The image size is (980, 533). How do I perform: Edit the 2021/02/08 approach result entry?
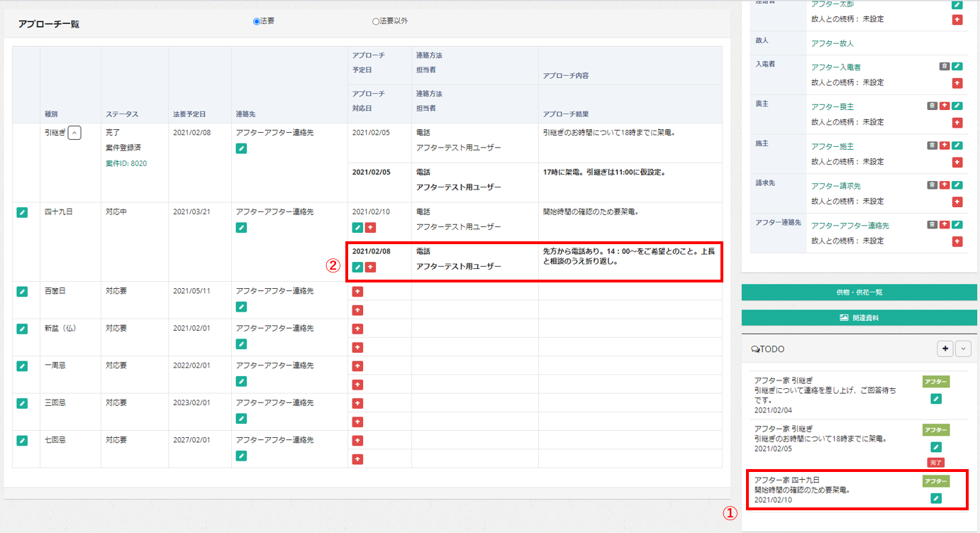point(357,267)
